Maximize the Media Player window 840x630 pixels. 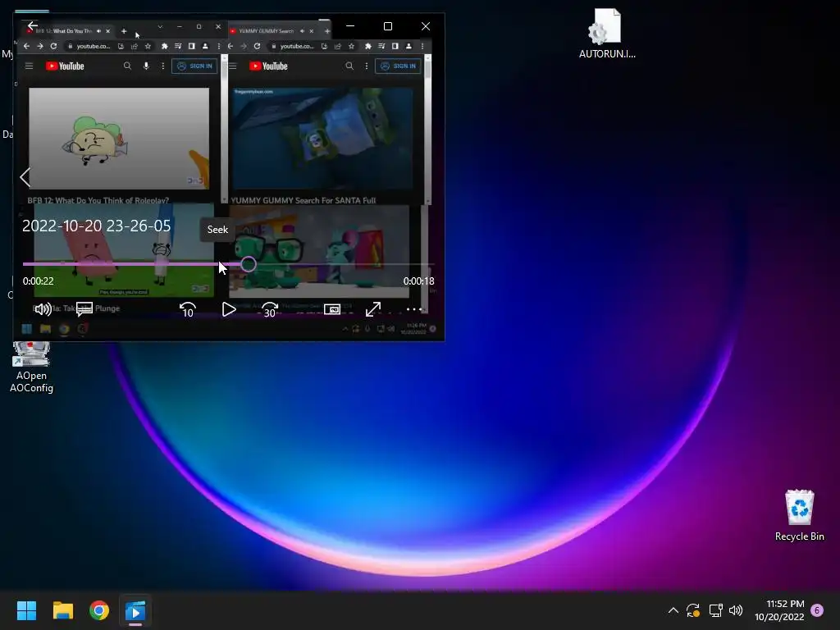(x=388, y=26)
